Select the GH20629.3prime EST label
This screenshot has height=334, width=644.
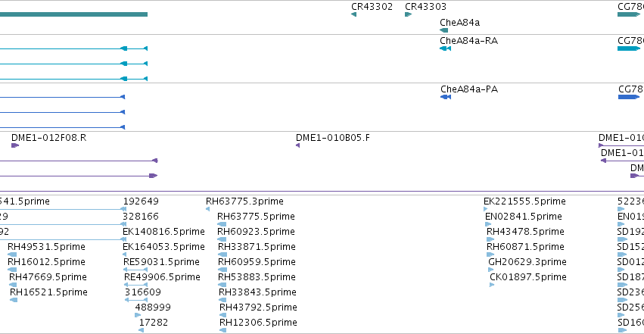(527, 262)
